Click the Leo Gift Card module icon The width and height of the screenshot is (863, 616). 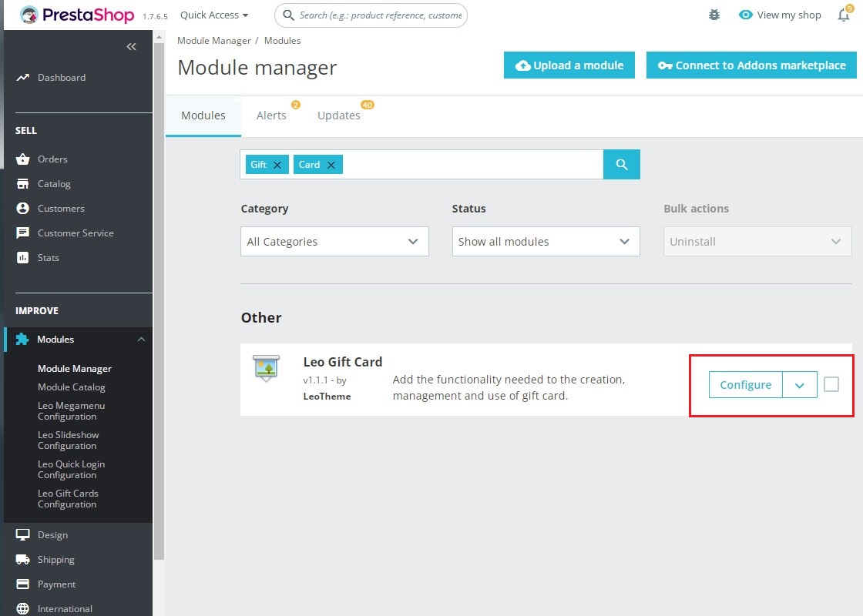coord(266,368)
